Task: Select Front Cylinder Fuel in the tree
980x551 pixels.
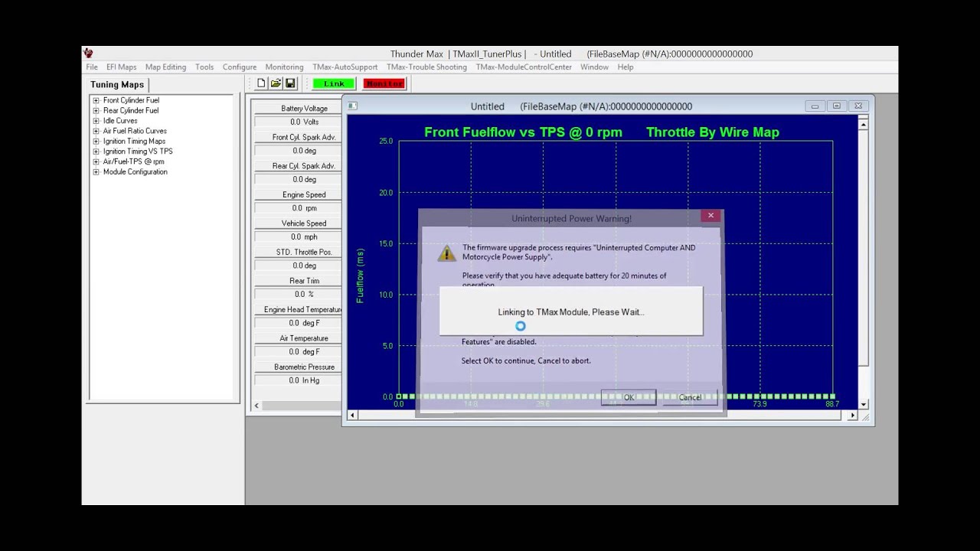Action: pyautogui.click(x=131, y=100)
